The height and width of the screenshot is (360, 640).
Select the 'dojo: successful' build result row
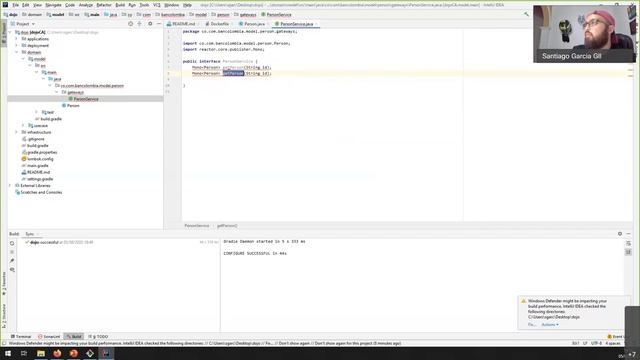tap(118, 242)
